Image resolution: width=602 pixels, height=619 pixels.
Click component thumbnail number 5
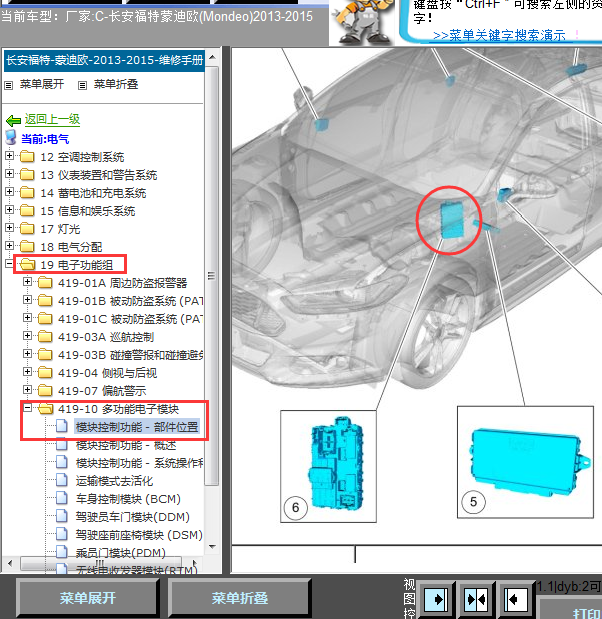click(x=525, y=462)
